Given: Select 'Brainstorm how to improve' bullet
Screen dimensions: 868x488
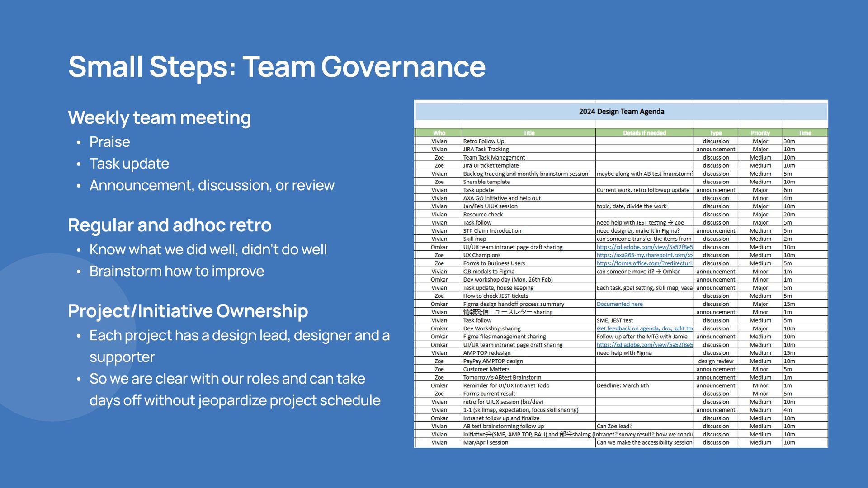Looking at the screenshot, I should tap(176, 272).
